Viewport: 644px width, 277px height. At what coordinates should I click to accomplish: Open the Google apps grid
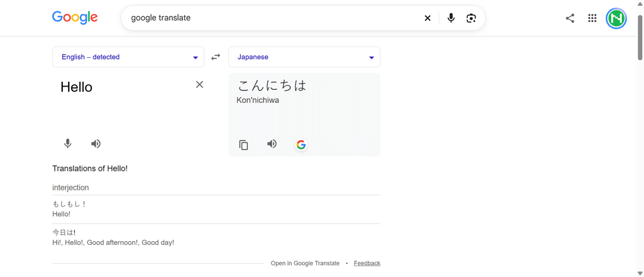coord(592,18)
